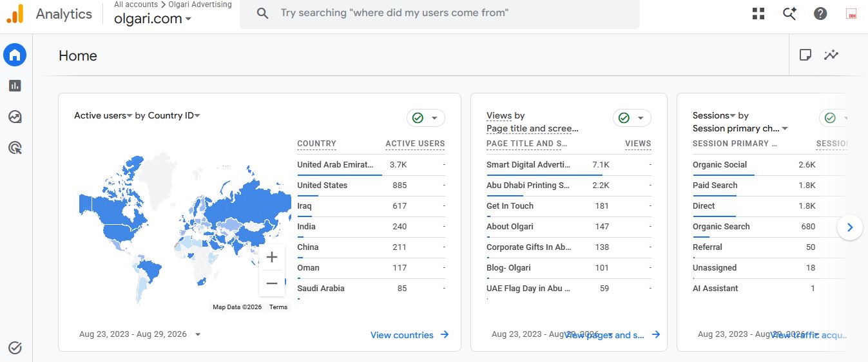Viewport: 868px width, 362px height.
Task: Click the next cards arrow button
Action: coord(850,227)
